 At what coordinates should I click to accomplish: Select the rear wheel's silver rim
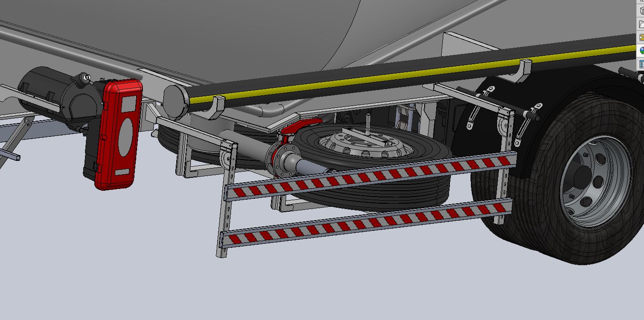point(596,182)
